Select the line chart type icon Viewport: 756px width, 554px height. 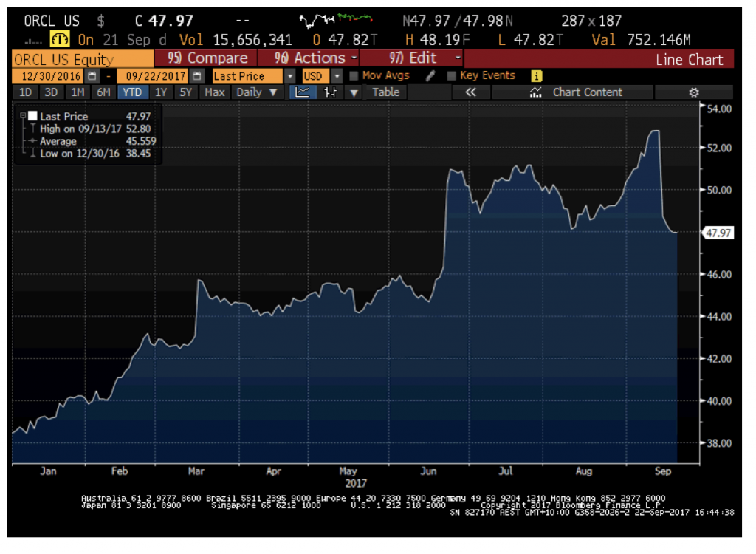(302, 92)
